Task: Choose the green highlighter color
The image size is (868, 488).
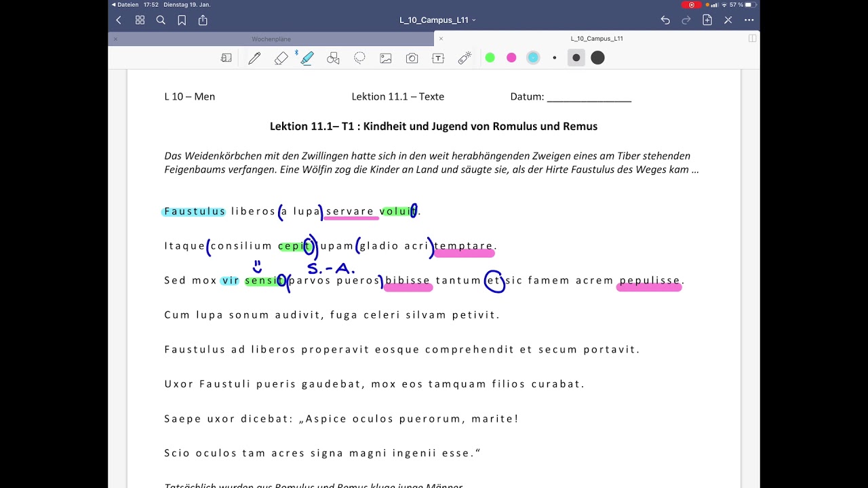Action: click(490, 58)
